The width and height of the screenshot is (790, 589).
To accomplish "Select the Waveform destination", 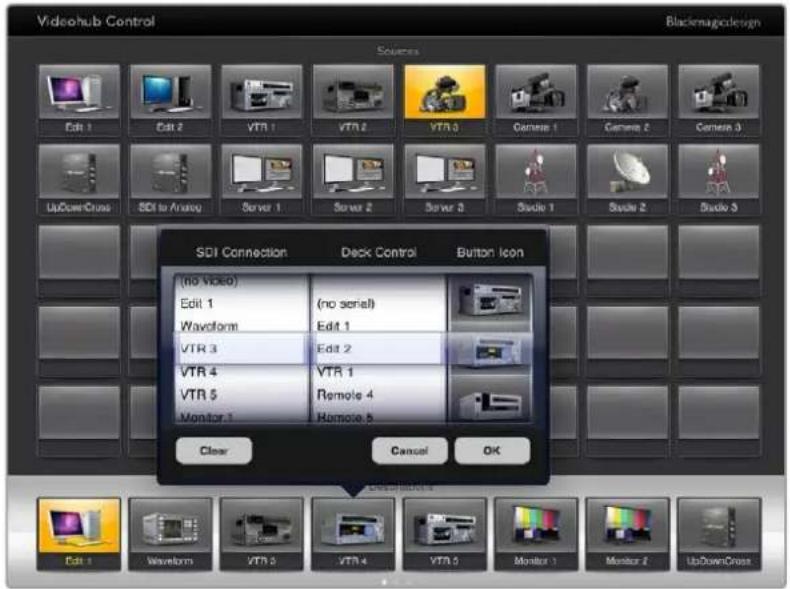I will pos(170,534).
